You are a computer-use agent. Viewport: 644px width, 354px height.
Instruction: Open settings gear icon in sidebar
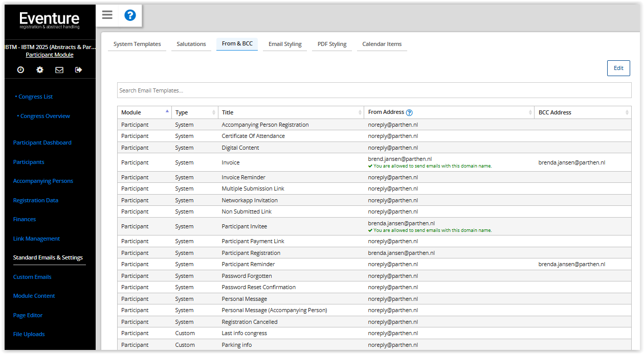point(40,70)
